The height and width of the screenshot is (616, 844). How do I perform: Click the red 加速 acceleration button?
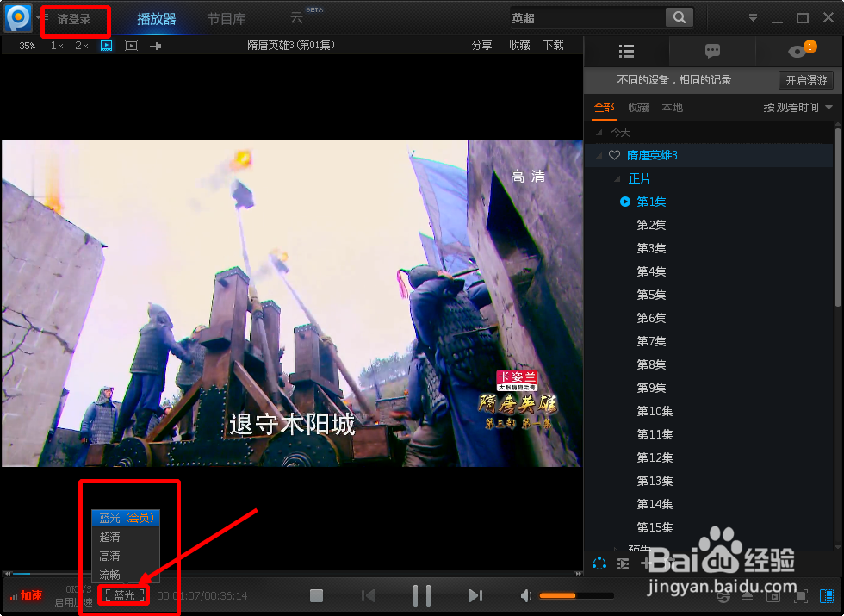(27, 595)
